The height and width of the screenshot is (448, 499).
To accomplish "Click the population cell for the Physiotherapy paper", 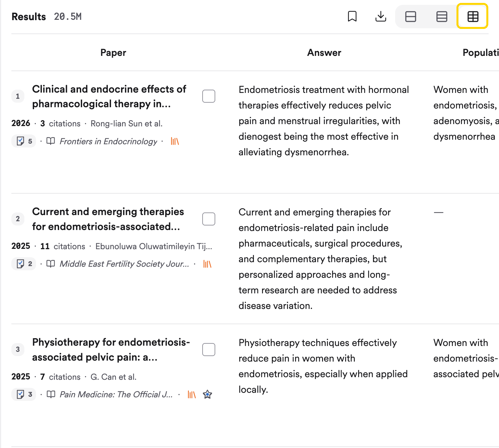I will pyautogui.click(x=466, y=358).
